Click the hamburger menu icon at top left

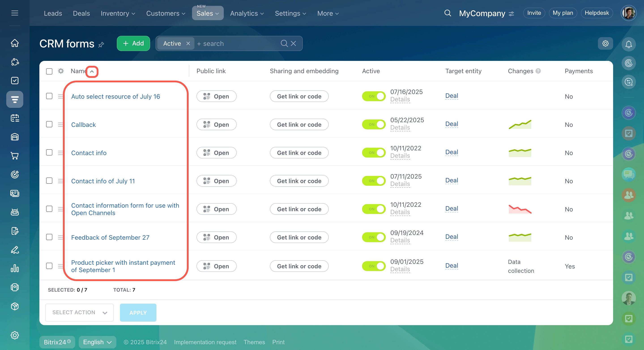pos(15,13)
